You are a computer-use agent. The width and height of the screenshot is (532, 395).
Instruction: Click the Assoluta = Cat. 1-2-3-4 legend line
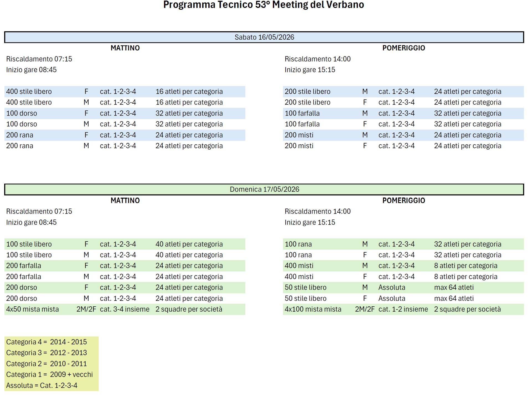pyautogui.click(x=42, y=386)
